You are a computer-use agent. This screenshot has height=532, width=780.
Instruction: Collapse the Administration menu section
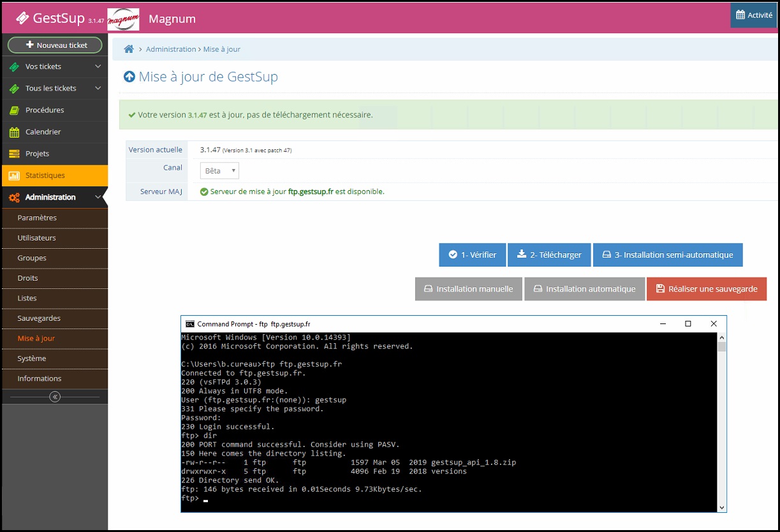(x=98, y=197)
